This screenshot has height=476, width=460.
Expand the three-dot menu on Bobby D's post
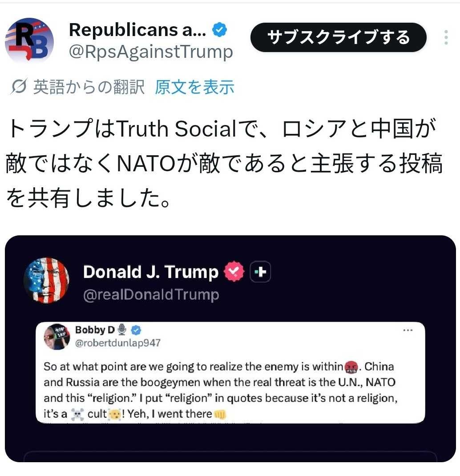tap(408, 331)
